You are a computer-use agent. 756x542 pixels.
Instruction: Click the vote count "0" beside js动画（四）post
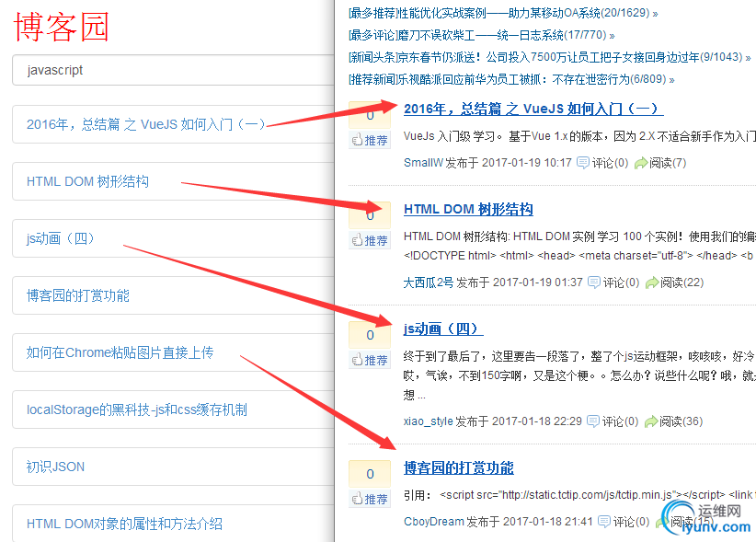[x=370, y=335]
